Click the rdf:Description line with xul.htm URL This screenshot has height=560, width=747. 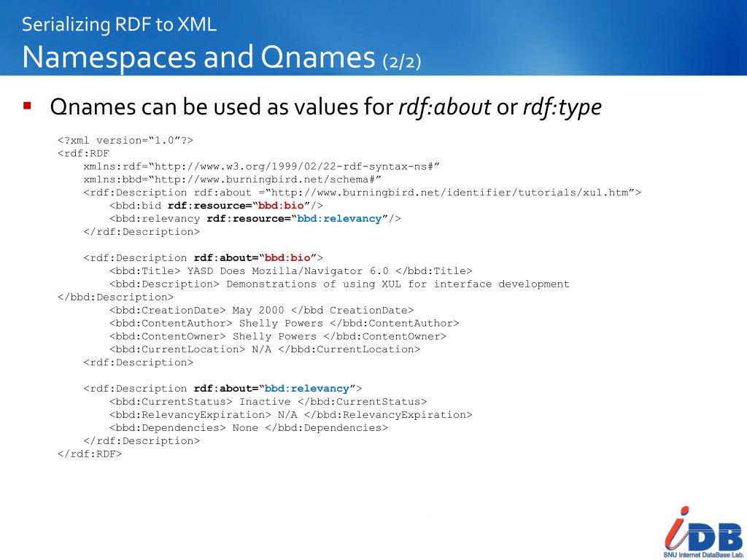(362, 192)
